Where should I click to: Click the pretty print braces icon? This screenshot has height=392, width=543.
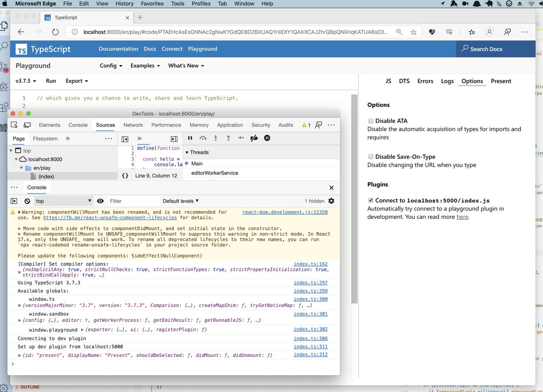pos(125,175)
